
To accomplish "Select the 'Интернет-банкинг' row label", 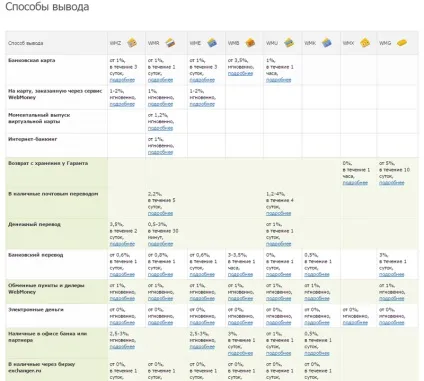I will tap(33, 139).
